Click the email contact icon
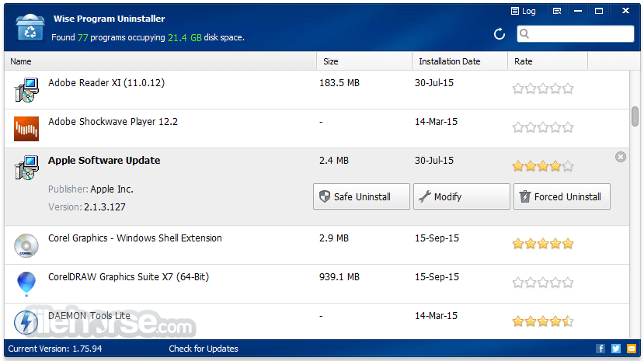The height and width of the screenshot is (361, 644). pyautogui.click(x=632, y=349)
